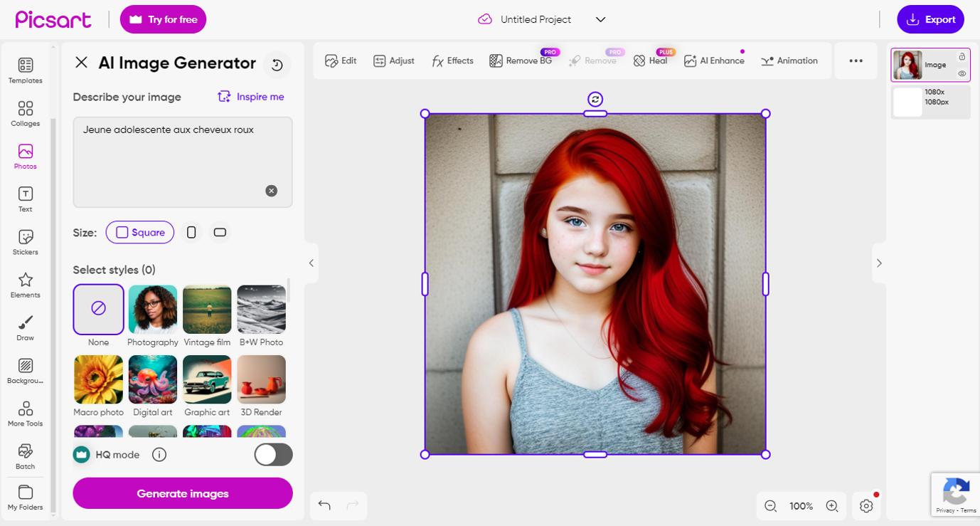Open AI Enhance

click(714, 61)
